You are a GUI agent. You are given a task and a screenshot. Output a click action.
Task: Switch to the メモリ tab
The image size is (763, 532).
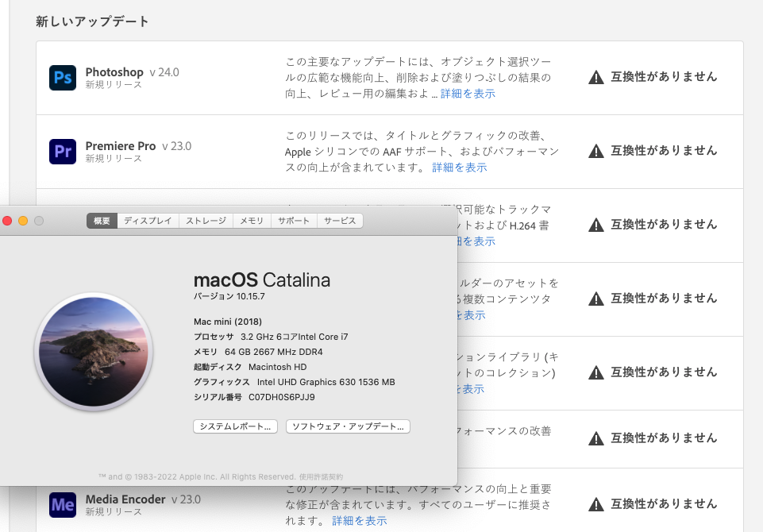pyautogui.click(x=252, y=221)
